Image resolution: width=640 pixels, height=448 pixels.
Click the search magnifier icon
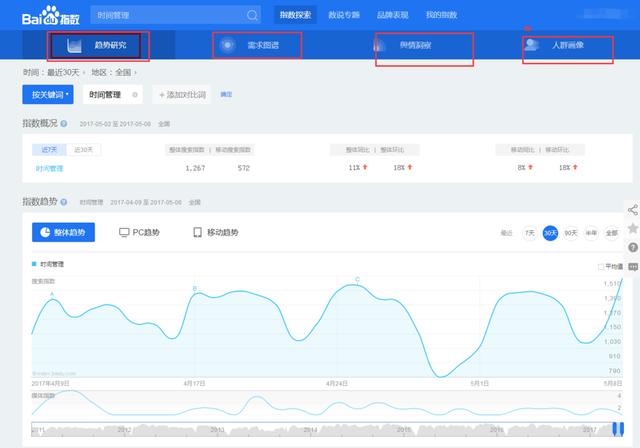tap(252, 16)
